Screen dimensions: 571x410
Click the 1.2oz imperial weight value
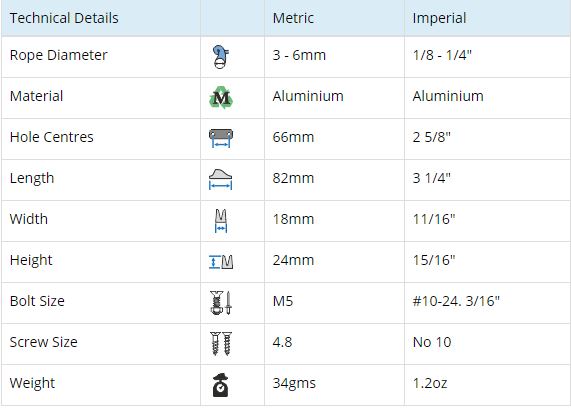pyautogui.click(x=430, y=383)
